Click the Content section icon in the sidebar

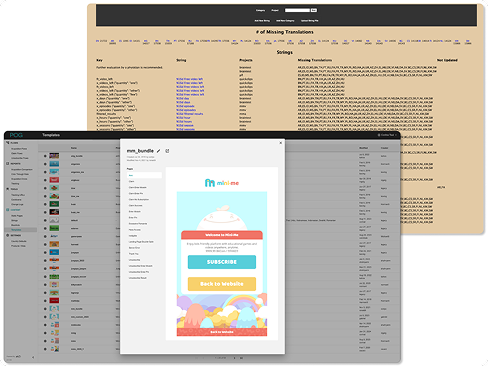8,210
